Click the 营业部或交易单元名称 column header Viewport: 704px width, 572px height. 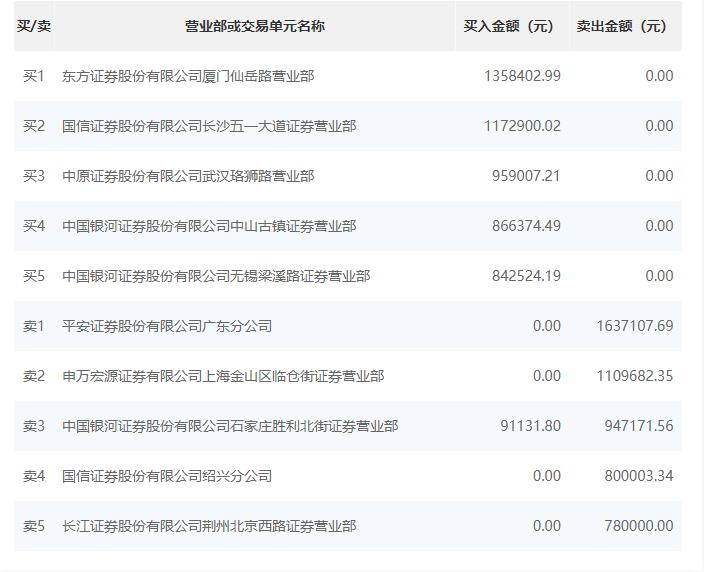point(255,26)
